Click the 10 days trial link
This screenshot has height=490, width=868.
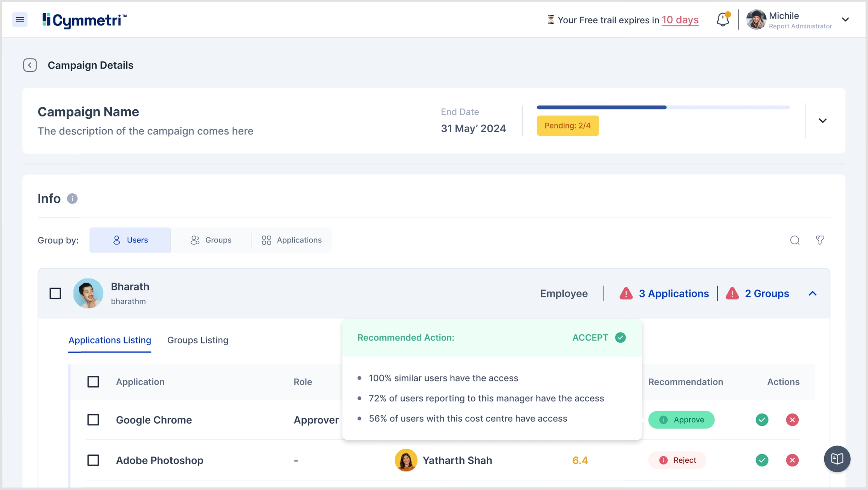click(680, 20)
